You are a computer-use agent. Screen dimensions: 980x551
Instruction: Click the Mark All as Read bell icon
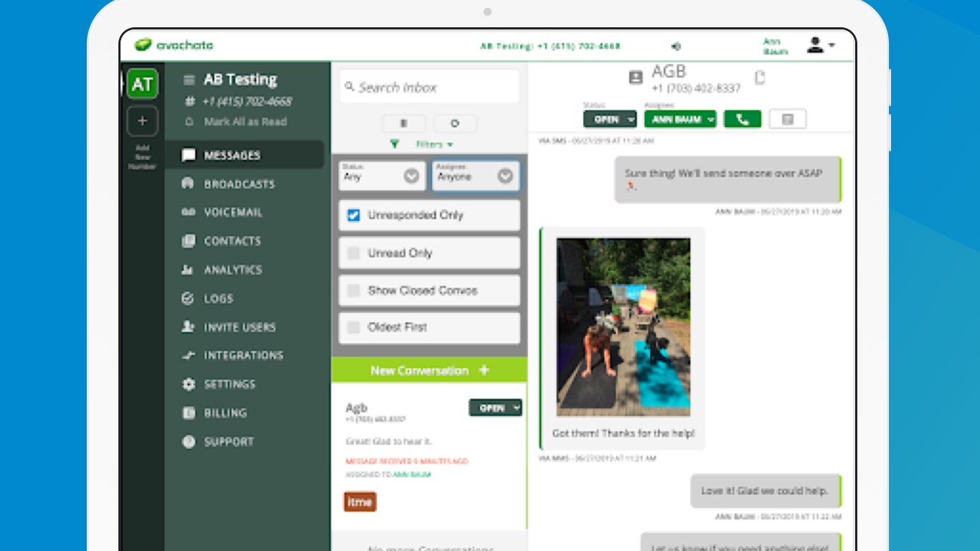coord(189,122)
